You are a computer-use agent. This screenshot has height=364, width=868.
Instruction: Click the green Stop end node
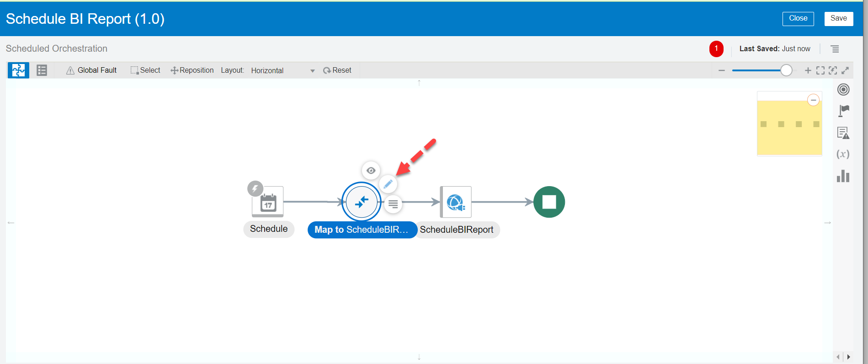[549, 202]
